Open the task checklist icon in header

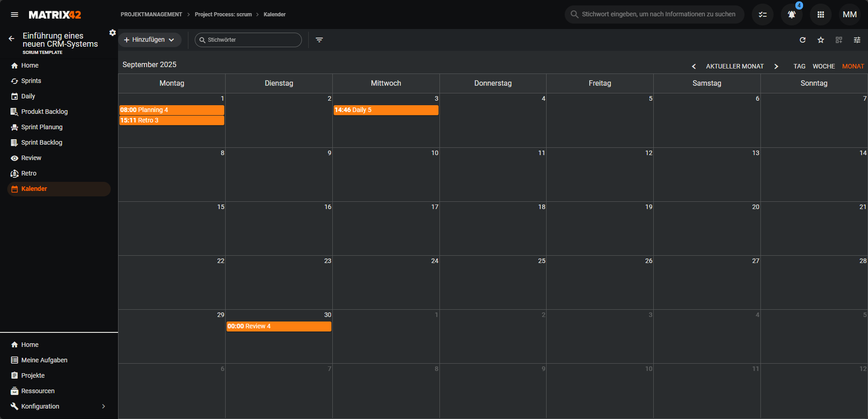pyautogui.click(x=762, y=15)
